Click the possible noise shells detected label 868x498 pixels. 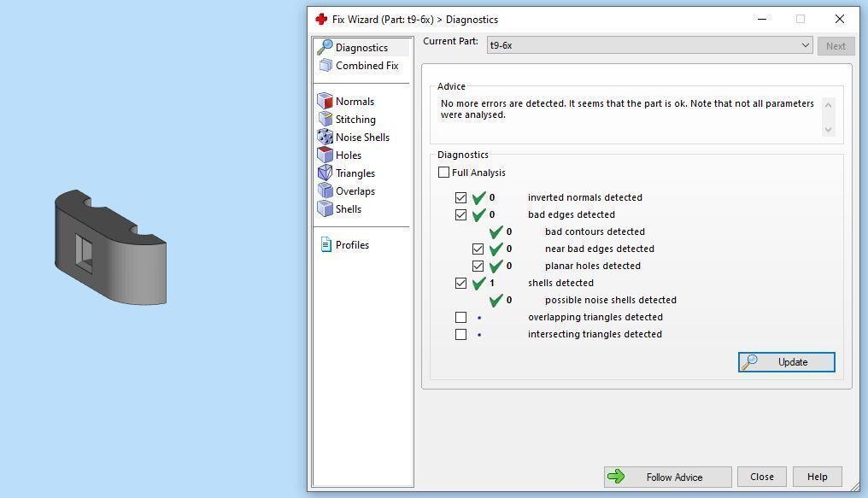coord(611,300)
